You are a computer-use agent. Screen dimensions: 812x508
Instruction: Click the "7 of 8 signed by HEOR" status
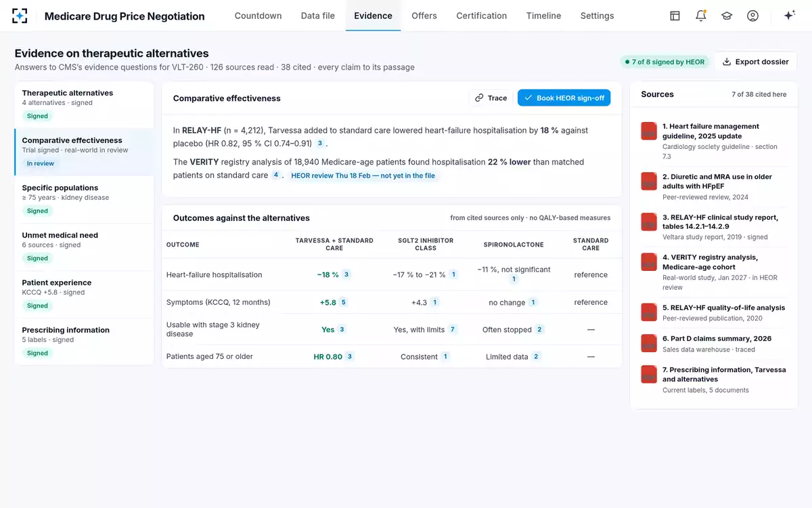click(664, 62)
